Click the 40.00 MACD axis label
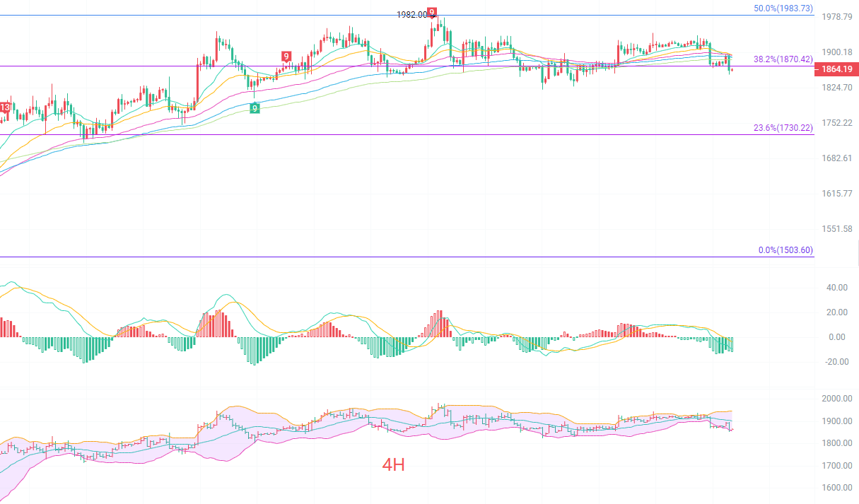 836,288
